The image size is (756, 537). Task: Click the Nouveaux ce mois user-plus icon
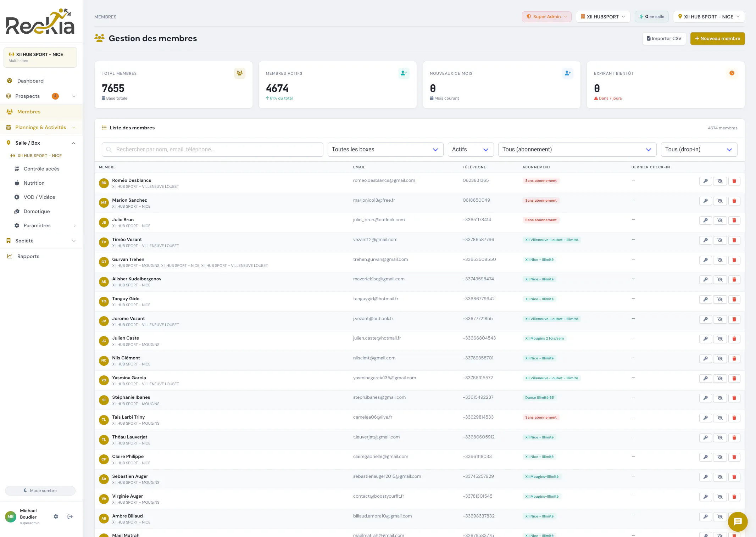pyautogui.click(x=568, y=73)
